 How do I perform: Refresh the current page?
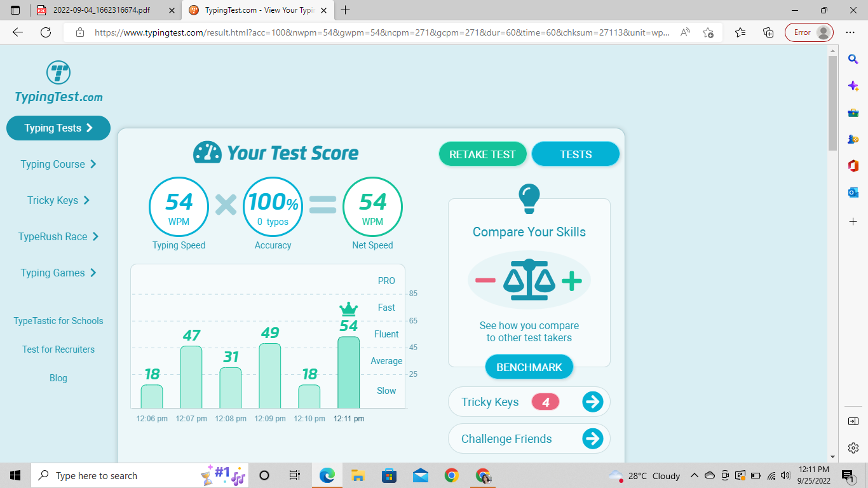(46, 32)
